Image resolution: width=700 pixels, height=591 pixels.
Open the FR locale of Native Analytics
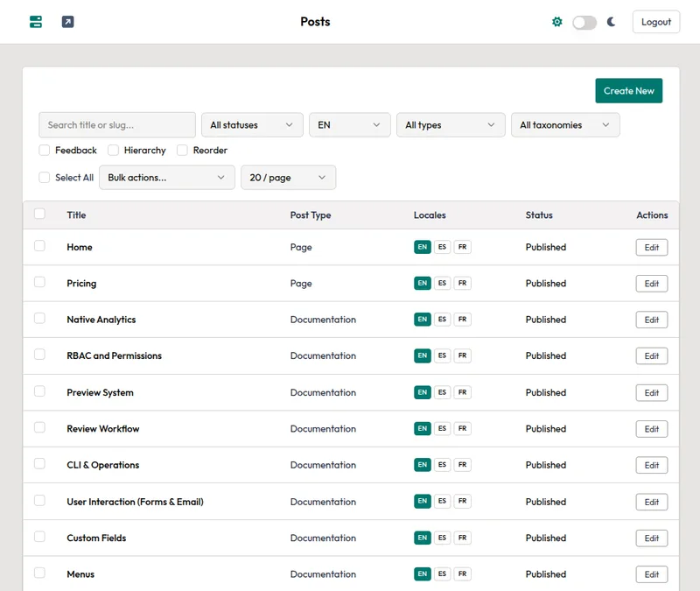462,320
